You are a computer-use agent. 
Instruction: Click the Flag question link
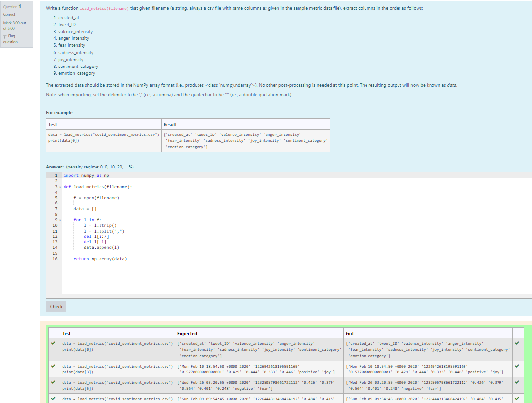pos(10,39)
